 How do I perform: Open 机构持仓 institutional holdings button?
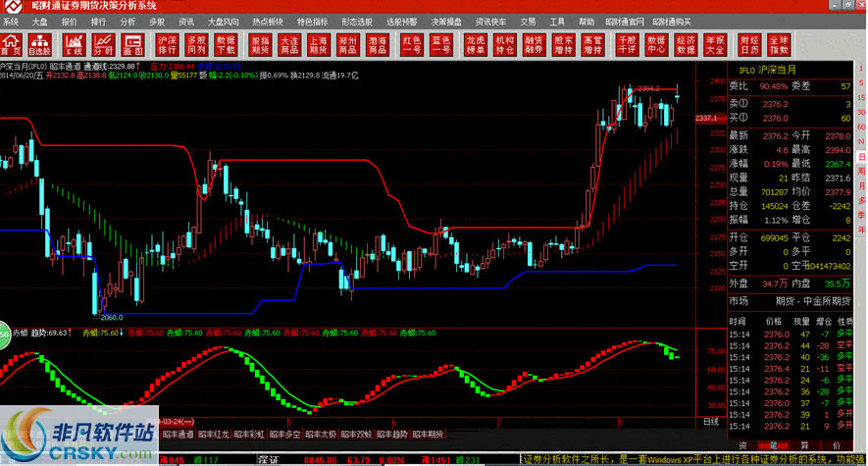(x=504, y=45)
